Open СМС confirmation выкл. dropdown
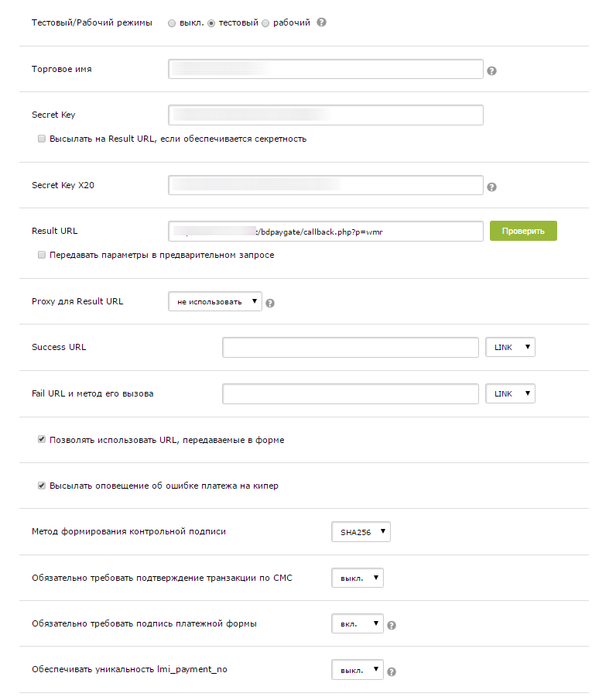This screenshot has width=616, height=697. point(357,578)
